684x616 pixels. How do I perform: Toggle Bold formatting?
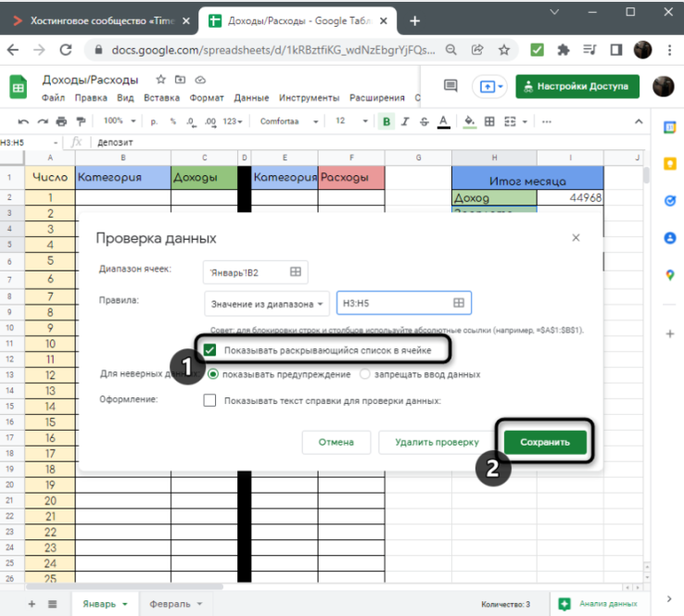386,121
